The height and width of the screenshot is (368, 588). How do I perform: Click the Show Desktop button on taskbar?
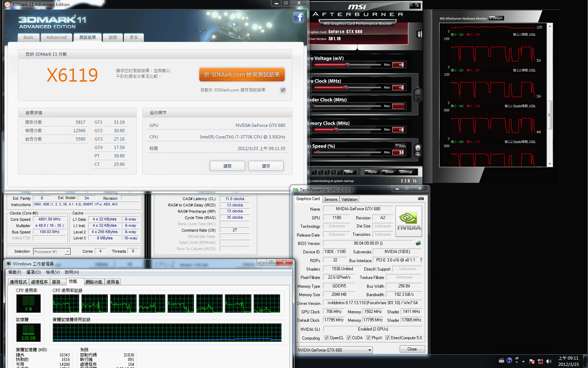click(585, 361)
